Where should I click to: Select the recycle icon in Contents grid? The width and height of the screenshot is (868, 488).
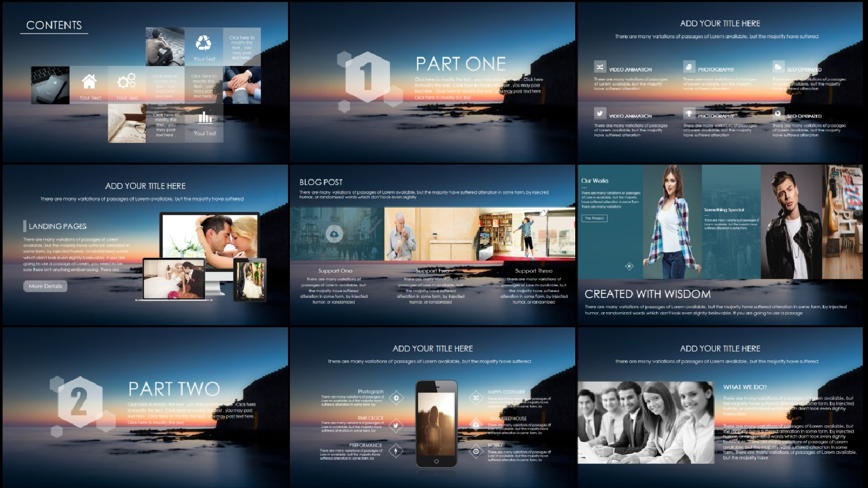pos(203,43)
